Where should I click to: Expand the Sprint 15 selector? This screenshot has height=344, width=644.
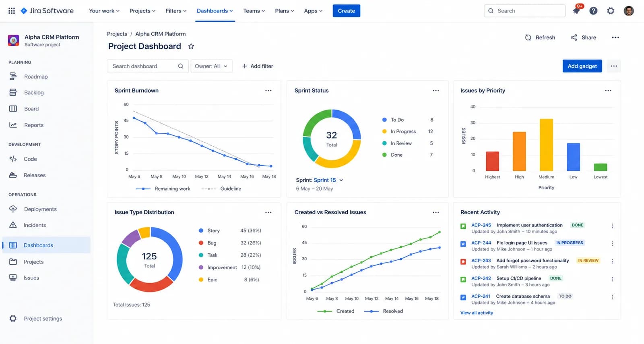(328, 180)
